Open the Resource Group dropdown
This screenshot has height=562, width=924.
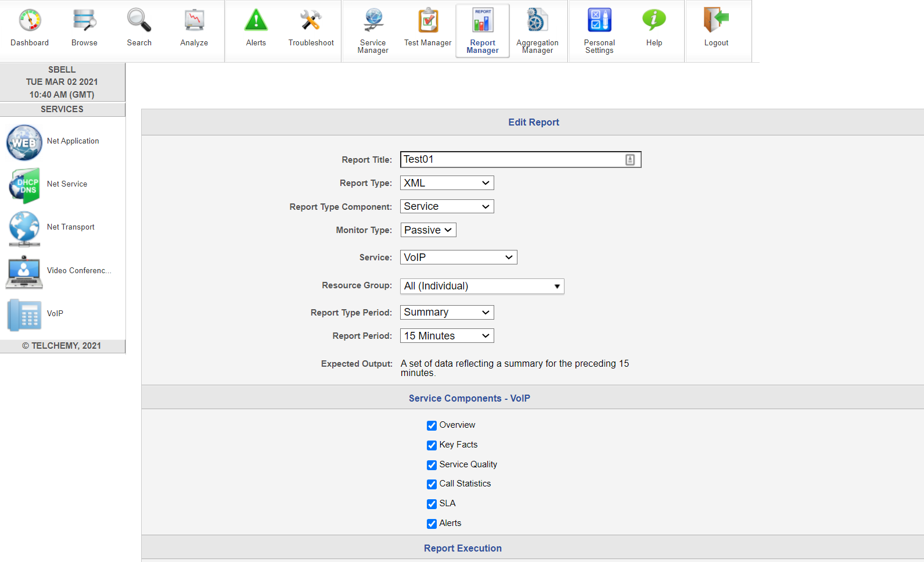click(482, 286)
